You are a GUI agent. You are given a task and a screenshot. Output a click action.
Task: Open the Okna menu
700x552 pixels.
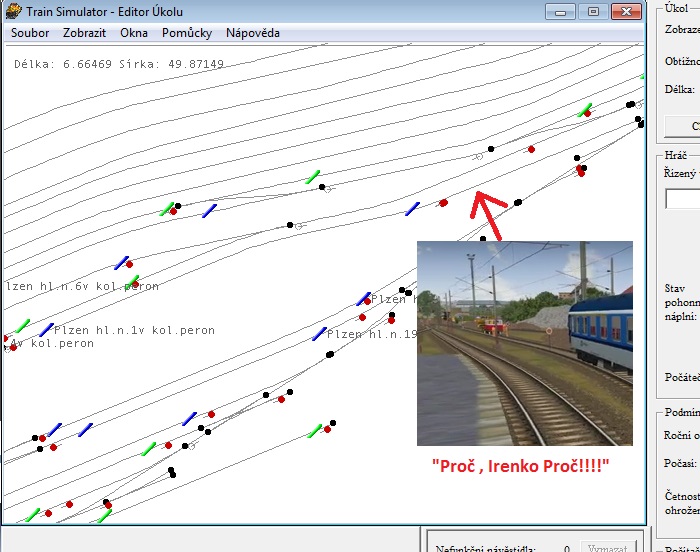pos(134,33)
